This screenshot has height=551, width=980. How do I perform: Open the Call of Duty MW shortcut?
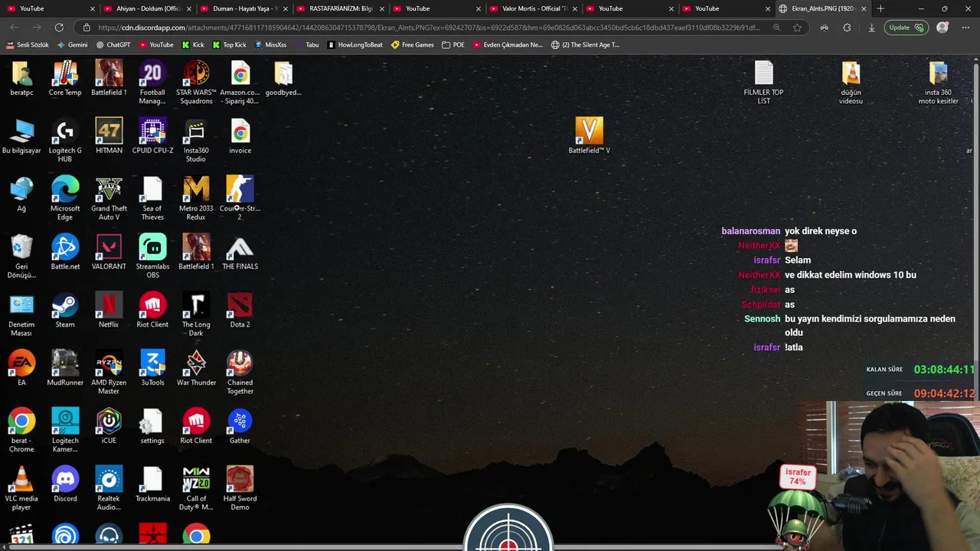196,489
